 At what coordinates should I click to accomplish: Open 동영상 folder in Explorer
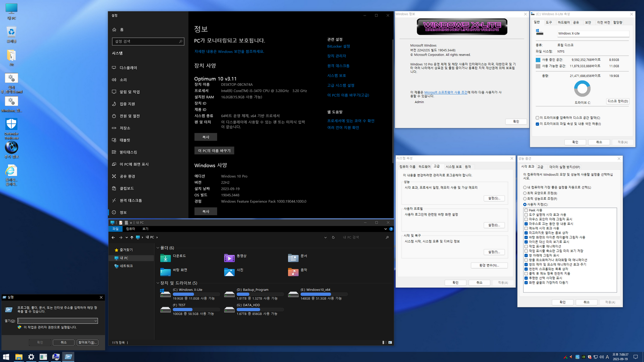click(x=235, y=257)
